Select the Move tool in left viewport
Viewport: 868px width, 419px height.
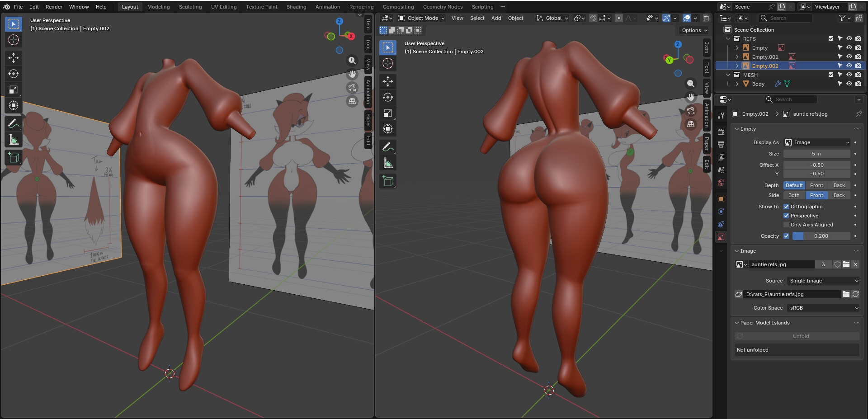click(x=14, y=57)
